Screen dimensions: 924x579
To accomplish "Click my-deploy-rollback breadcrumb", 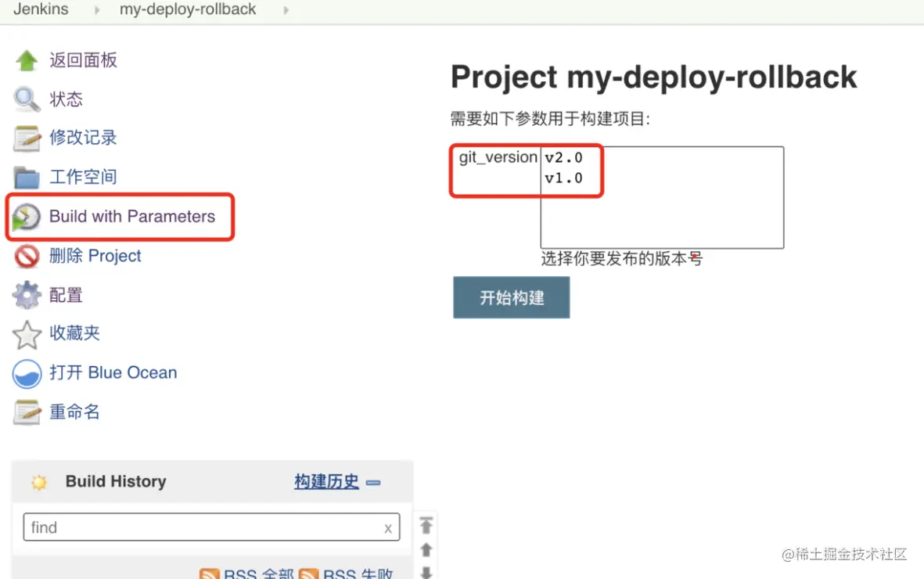I will (188, 9).
